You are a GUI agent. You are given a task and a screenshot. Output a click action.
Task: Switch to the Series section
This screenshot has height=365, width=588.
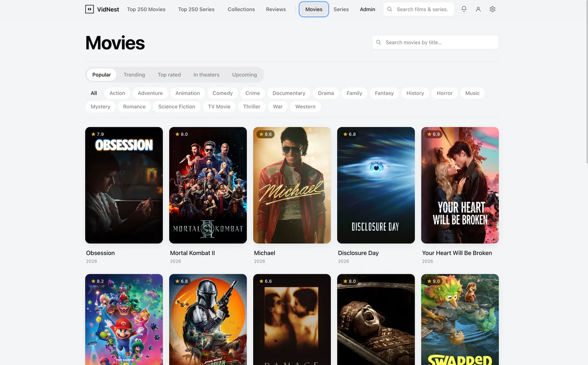(341, 9)
